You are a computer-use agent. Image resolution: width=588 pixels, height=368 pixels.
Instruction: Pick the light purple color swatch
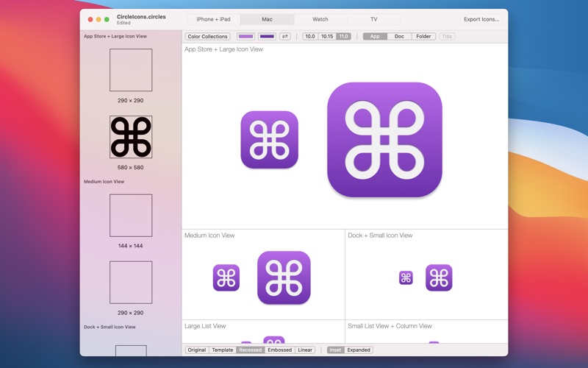click(246, 36)
